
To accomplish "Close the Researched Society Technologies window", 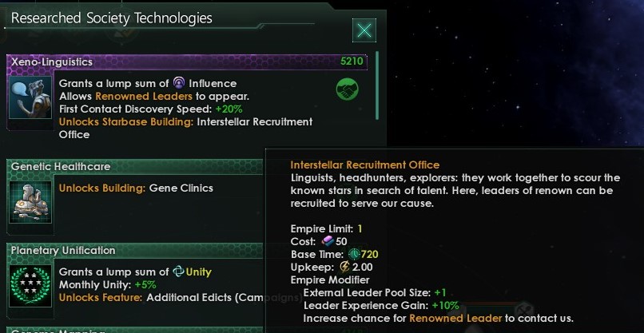I will point(364,30).
